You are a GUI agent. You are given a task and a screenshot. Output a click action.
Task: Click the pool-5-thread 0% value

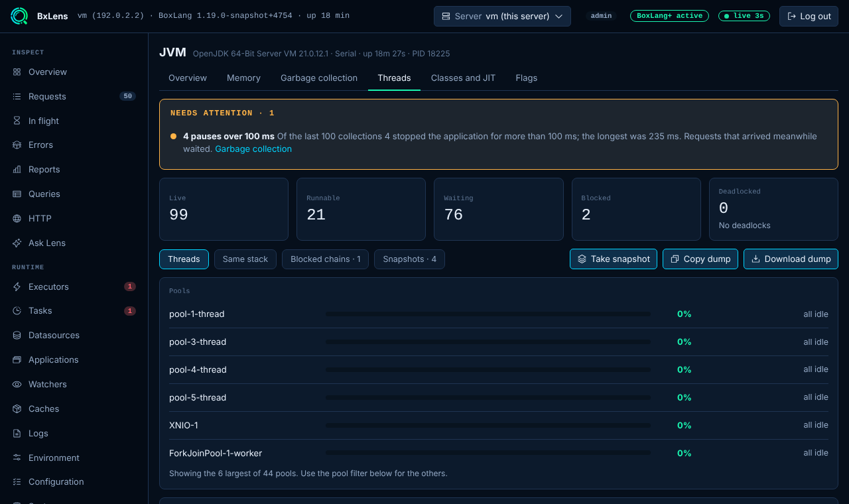[684, 398]
